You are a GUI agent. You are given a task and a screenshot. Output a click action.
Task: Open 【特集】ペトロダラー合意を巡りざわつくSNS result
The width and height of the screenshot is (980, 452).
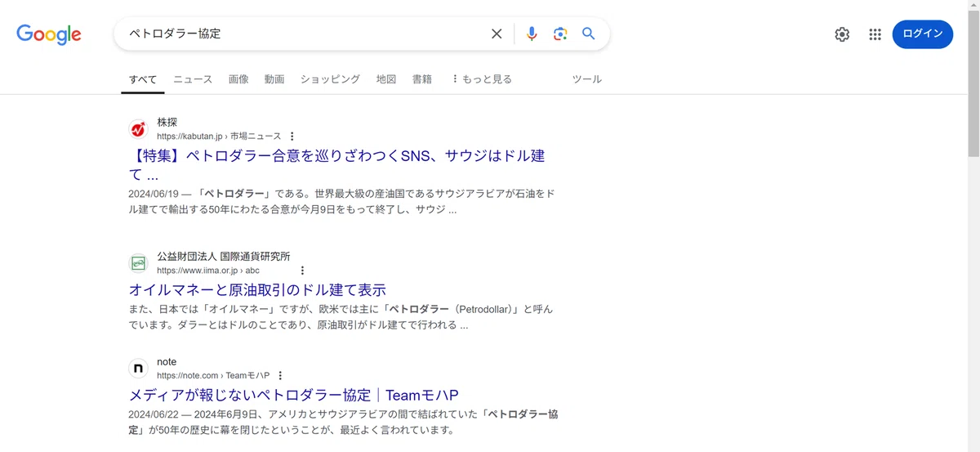336,165
